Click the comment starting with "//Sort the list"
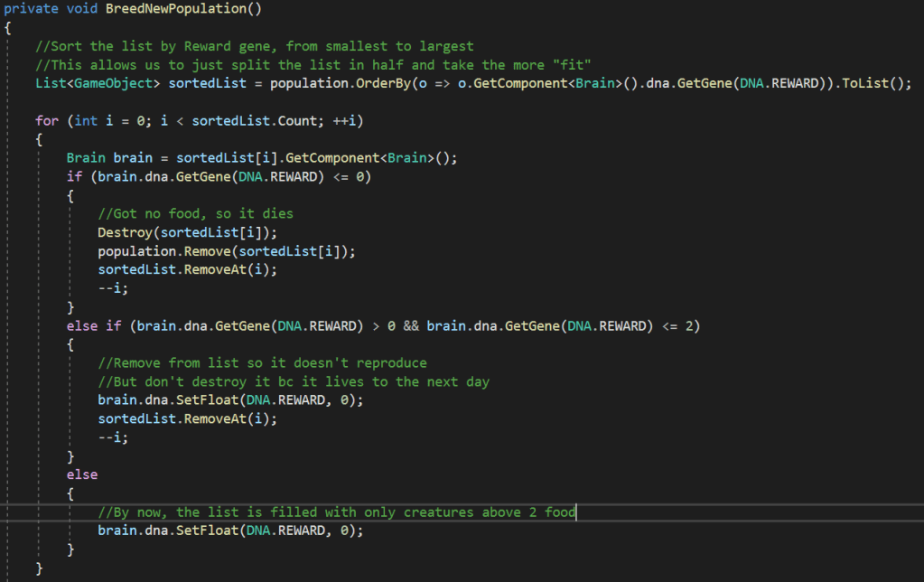 pyautogui.click(x=254, y=46)
